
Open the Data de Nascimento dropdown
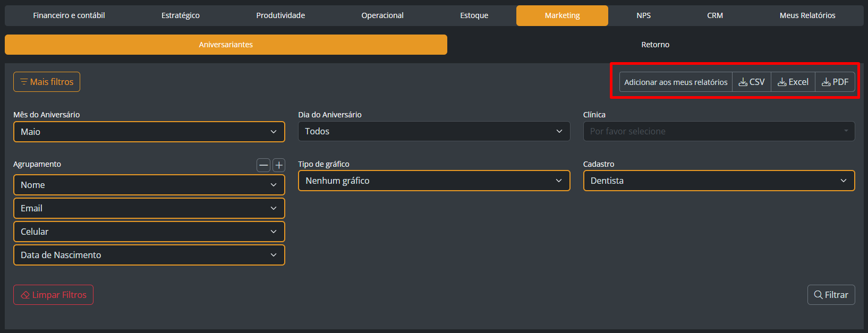[149, 255]
